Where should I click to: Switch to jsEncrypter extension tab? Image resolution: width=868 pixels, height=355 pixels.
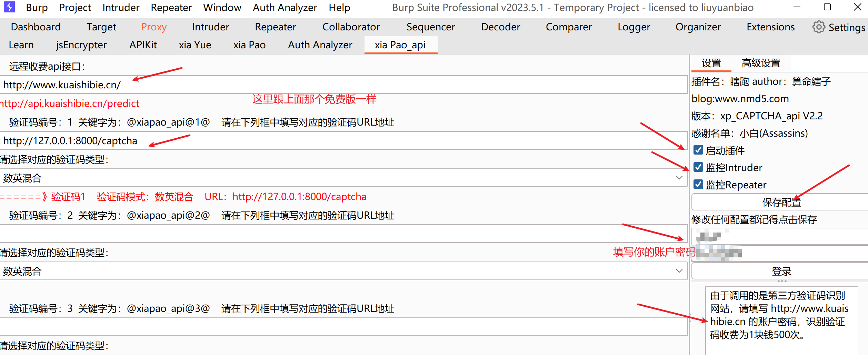coord(81,45)
